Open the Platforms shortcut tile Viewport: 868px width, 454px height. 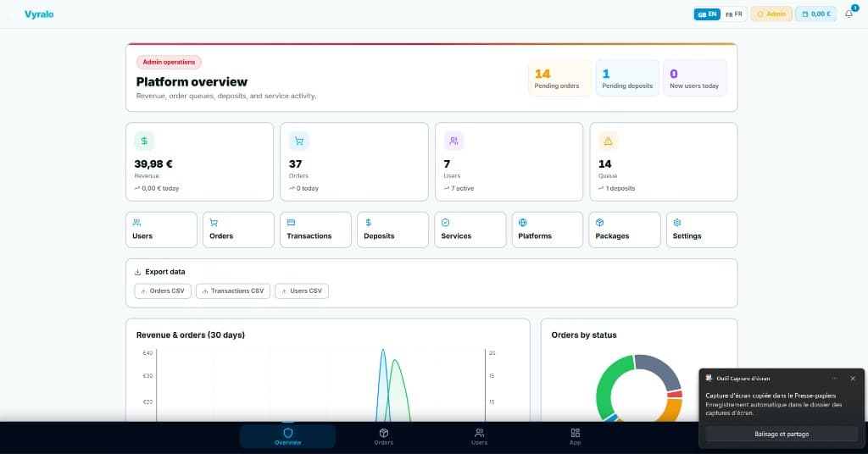(547, 230)
